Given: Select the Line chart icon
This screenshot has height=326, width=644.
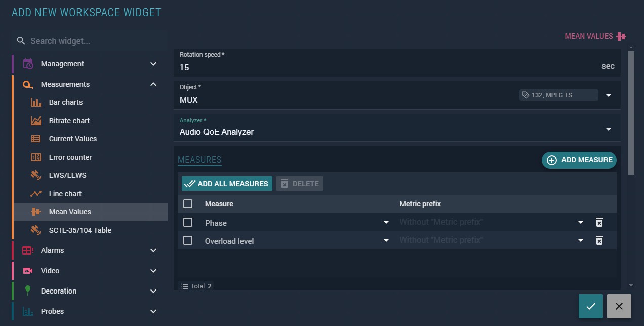Looking at the screenshot, I should [x=36, y=194].
